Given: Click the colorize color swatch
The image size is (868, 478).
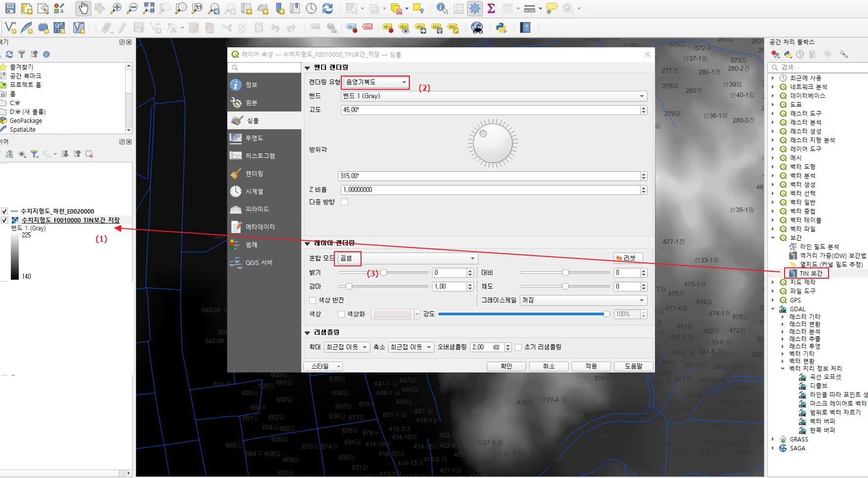Looking at the screenshot, I should (x=392, y=314).
